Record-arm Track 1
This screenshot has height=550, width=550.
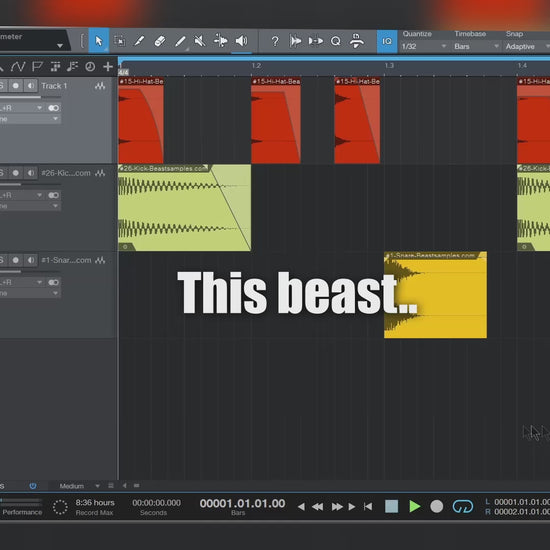[x=15, y=86]
